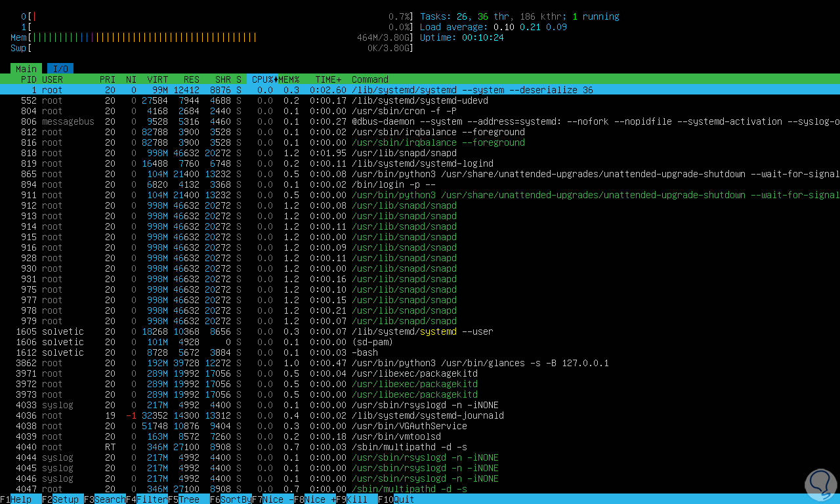Select the (sd-pam) process row
This screenshot has height=504, width=840.
[x=420, y=342]
